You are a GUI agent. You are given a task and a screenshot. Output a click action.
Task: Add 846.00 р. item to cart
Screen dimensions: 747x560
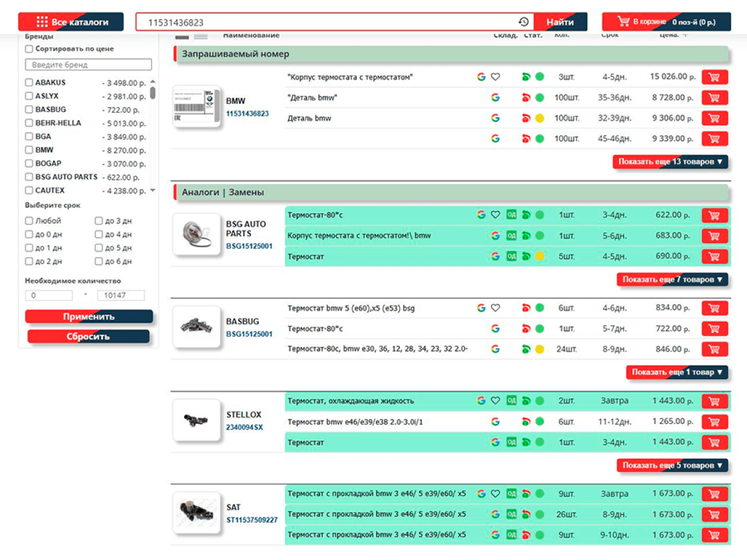coord(715,349)
